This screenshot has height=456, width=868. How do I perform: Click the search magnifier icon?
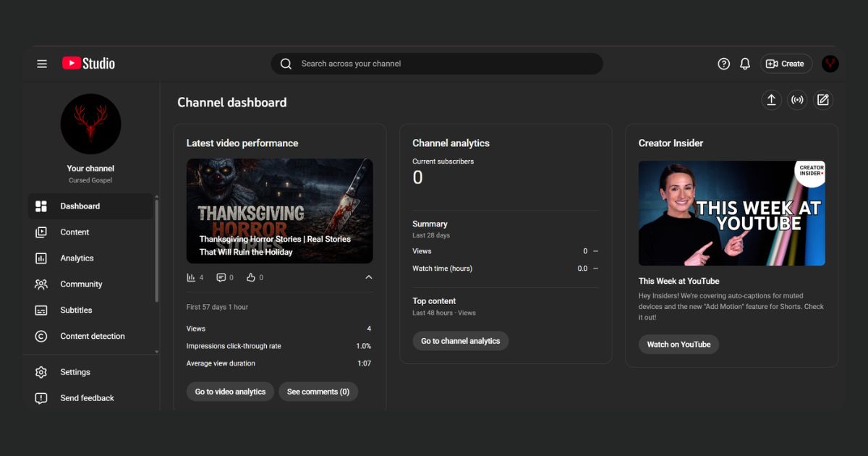point(286,64)
